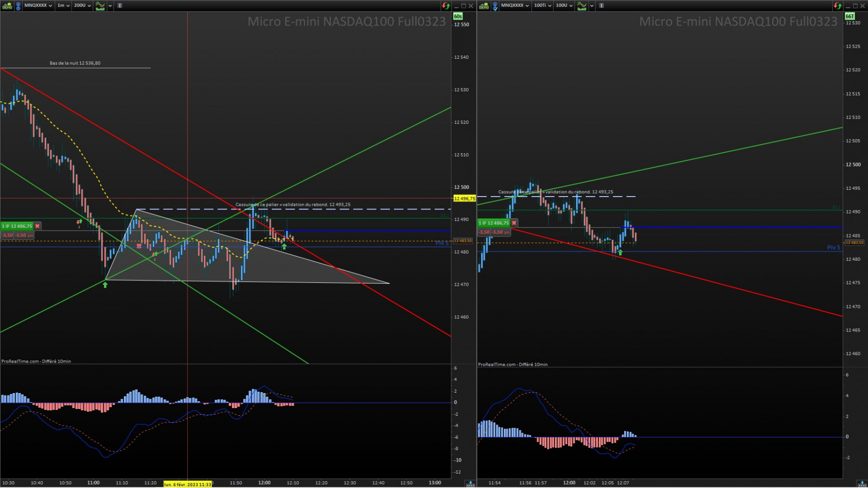Screen dimensions: 868x488
Task: Click the info icon in left chart toolbar
Action: click(120, 6)
